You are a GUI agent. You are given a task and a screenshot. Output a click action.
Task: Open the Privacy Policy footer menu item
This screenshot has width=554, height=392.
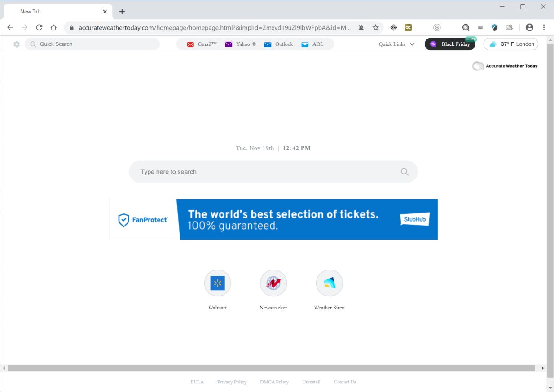232,382
